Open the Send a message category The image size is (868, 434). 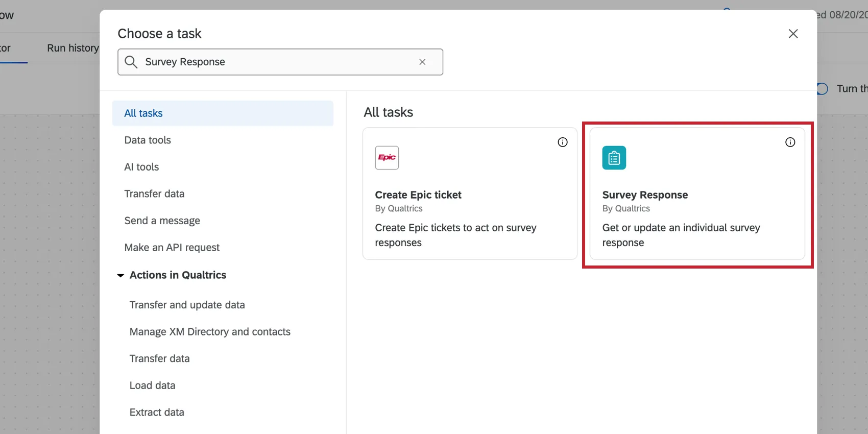point(162,221)
